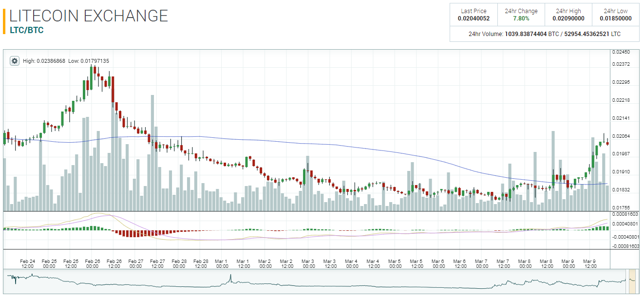644x299 pixels.
Task: Click the 24hr Low label
Action: [616, 11]
